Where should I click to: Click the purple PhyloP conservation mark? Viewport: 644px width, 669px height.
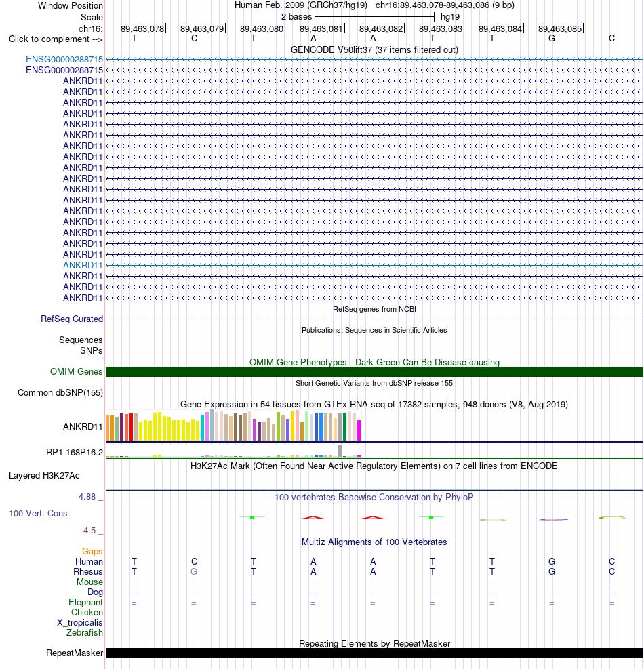553,520
